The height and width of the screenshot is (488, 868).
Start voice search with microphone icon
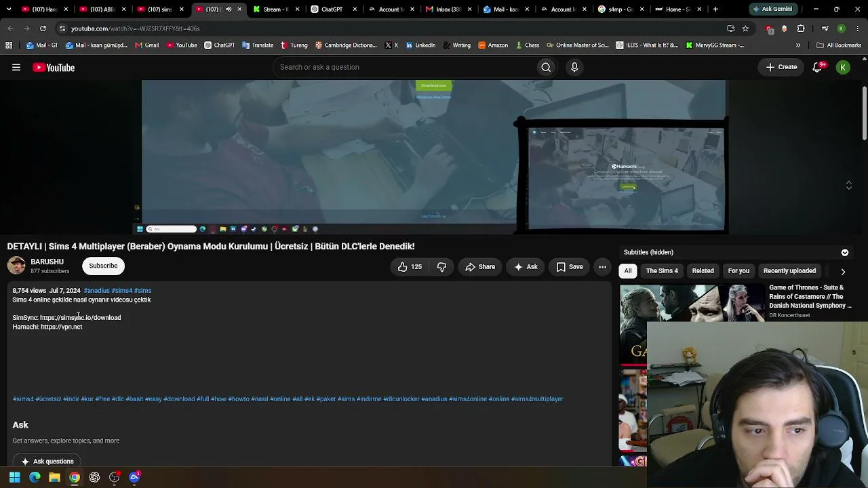tap(574, 67)
